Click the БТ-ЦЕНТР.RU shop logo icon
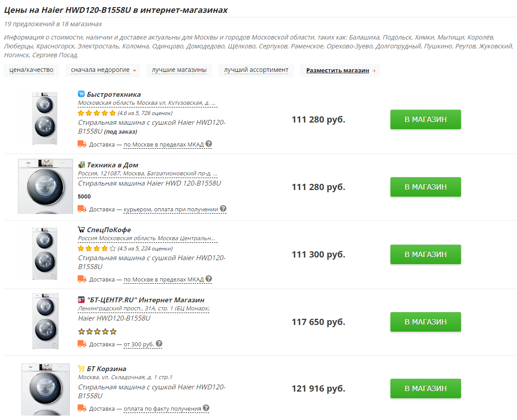This screenshot has width=517, height=420. (x=81, y=300)
